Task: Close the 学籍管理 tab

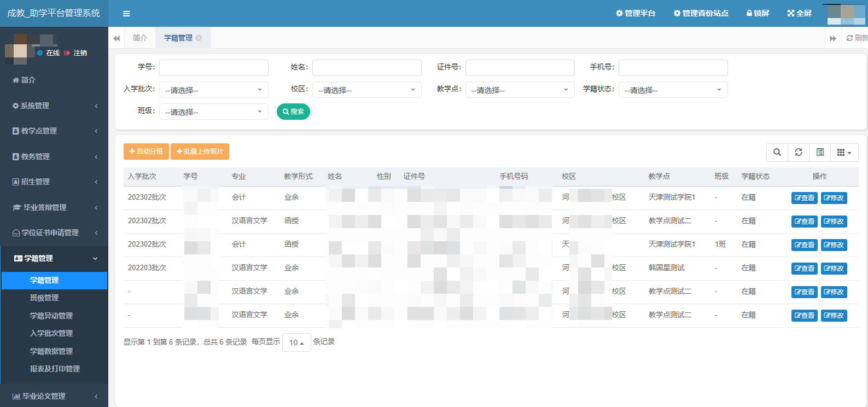Action: (199, 38)
